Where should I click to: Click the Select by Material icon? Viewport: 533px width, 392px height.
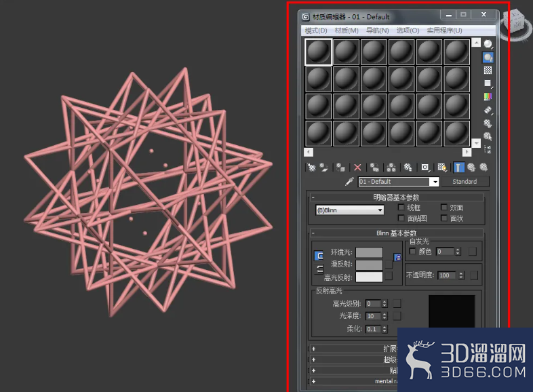click(x=488, y=136)
